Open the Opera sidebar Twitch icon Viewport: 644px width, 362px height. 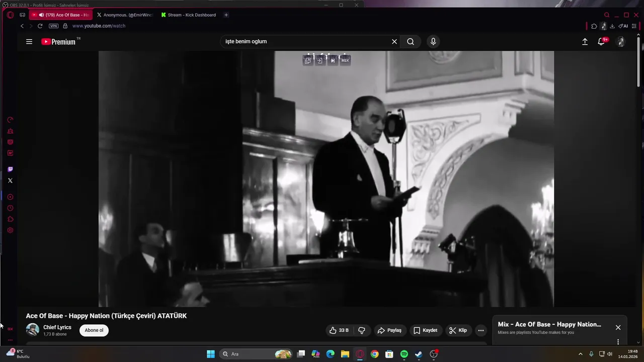10,169
